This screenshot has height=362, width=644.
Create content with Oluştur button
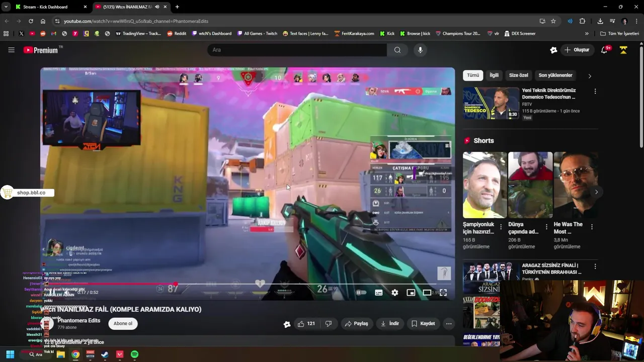[x=577, y=50]
